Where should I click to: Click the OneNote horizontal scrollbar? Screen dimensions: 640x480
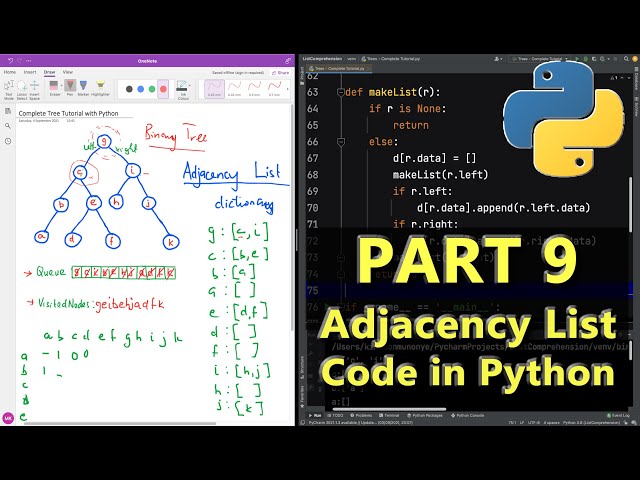pyautogui.click(x=120, y=424)
